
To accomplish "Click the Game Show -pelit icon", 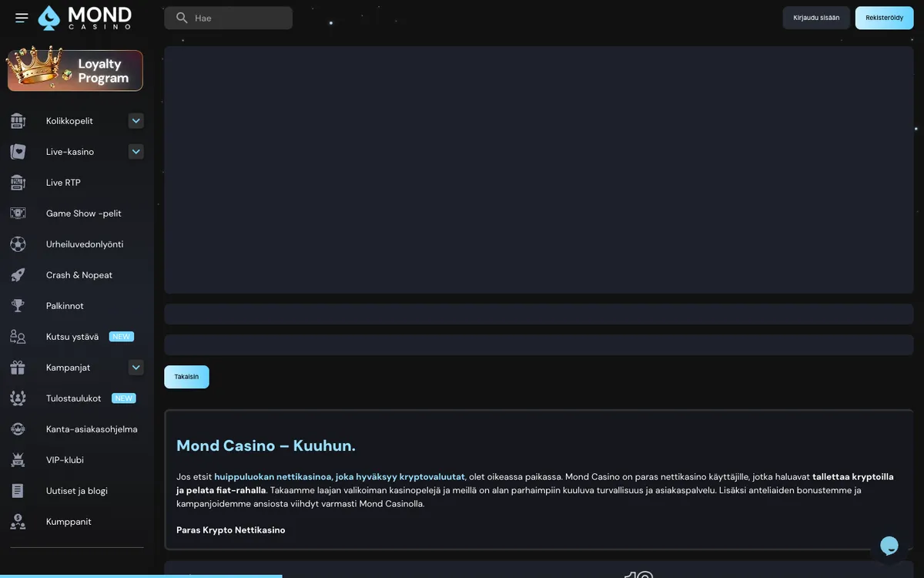I will click(x=18, y=213).
